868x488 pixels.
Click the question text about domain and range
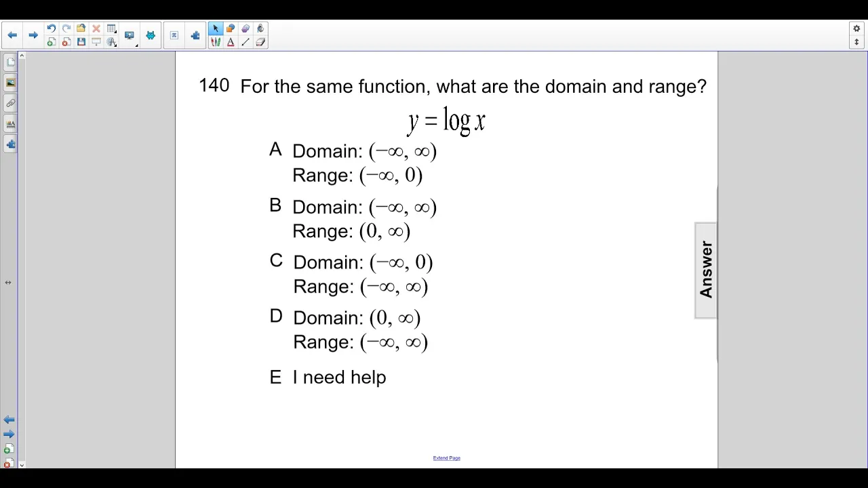[x=473, y=87]
